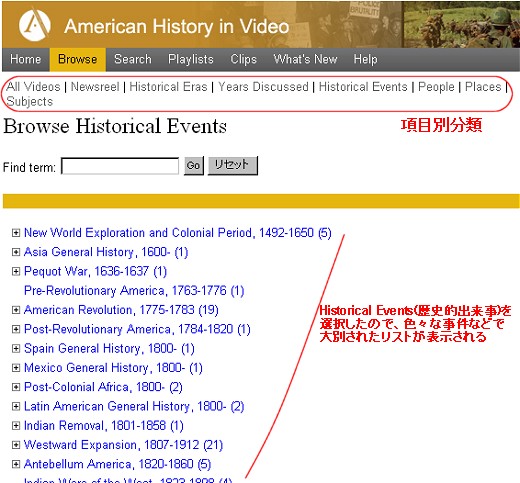Switch to the Playlists tab
520x483 pixels.
(191, 59)
